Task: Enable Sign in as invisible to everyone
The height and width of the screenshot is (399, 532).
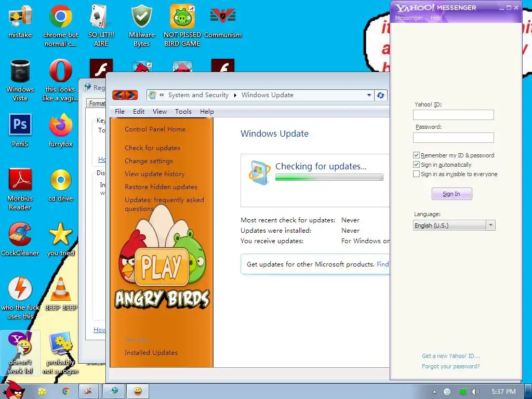Action: pyautogui.click(x=416, y=174)
